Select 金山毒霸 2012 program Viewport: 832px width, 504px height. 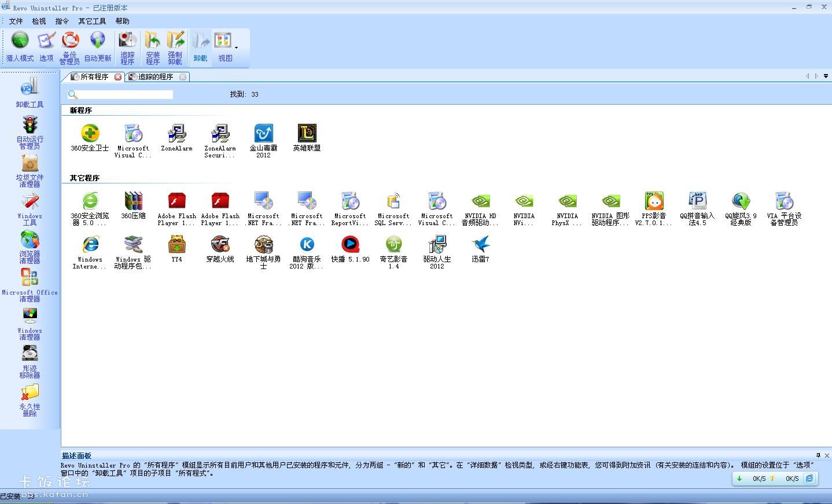[263, 141]
